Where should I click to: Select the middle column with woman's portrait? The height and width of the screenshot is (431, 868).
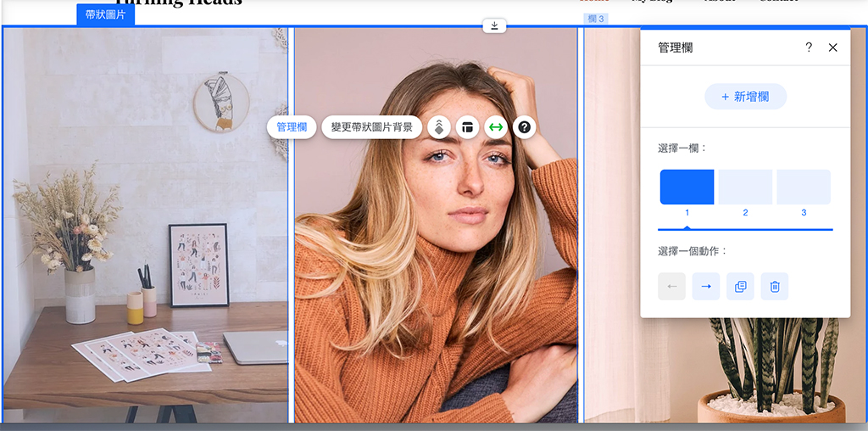[436, 297]
